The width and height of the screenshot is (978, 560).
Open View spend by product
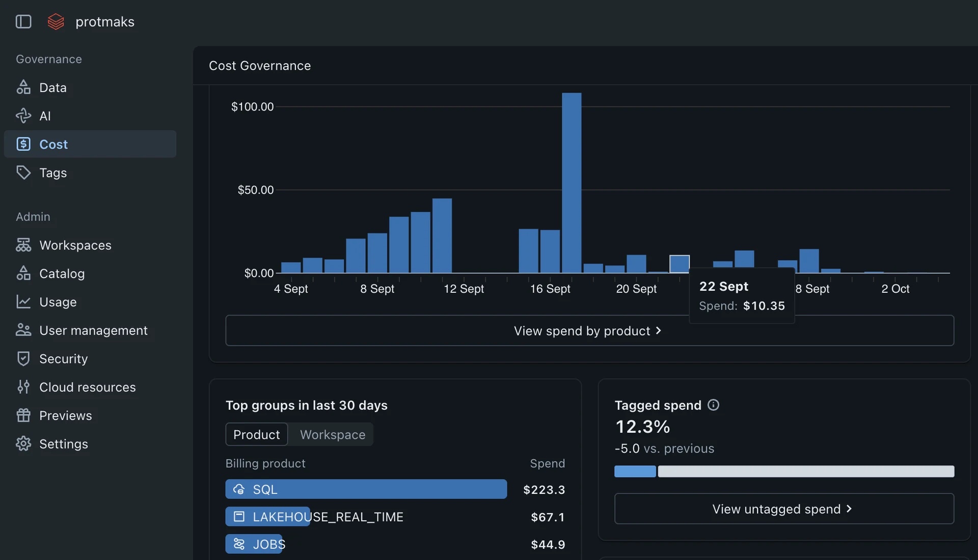pyautogui.click(x=590, y=330)
